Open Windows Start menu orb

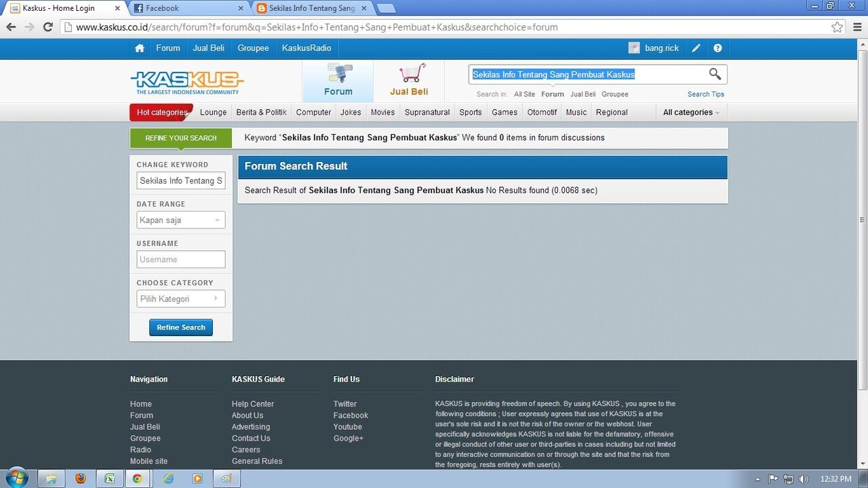pos(16,478)
